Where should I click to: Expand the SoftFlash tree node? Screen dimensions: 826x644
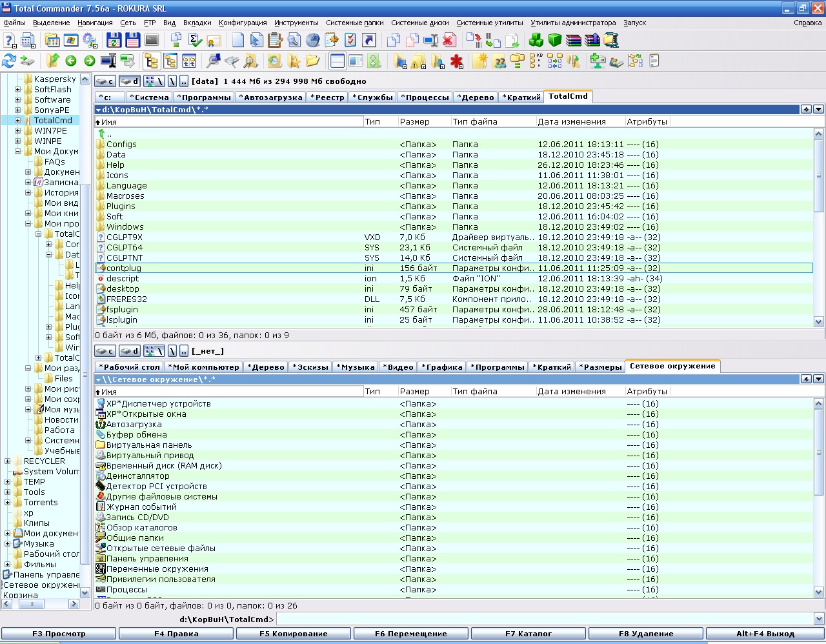pyautogui.click(x=18, y=90)
